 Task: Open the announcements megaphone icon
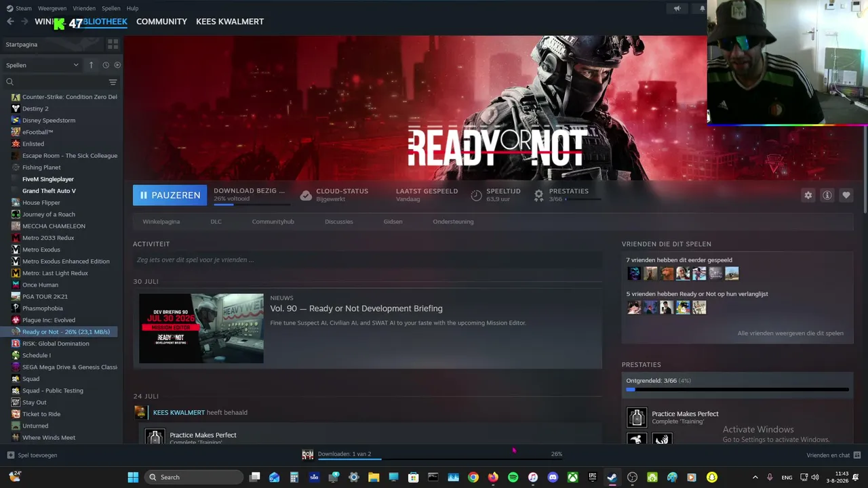click(x=677, y=9)
